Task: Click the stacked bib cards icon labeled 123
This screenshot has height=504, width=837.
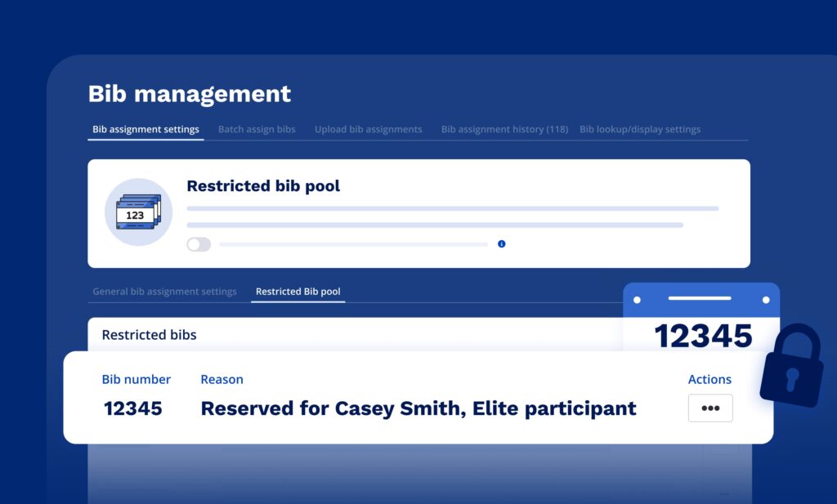Action: (x=138, y=212)
